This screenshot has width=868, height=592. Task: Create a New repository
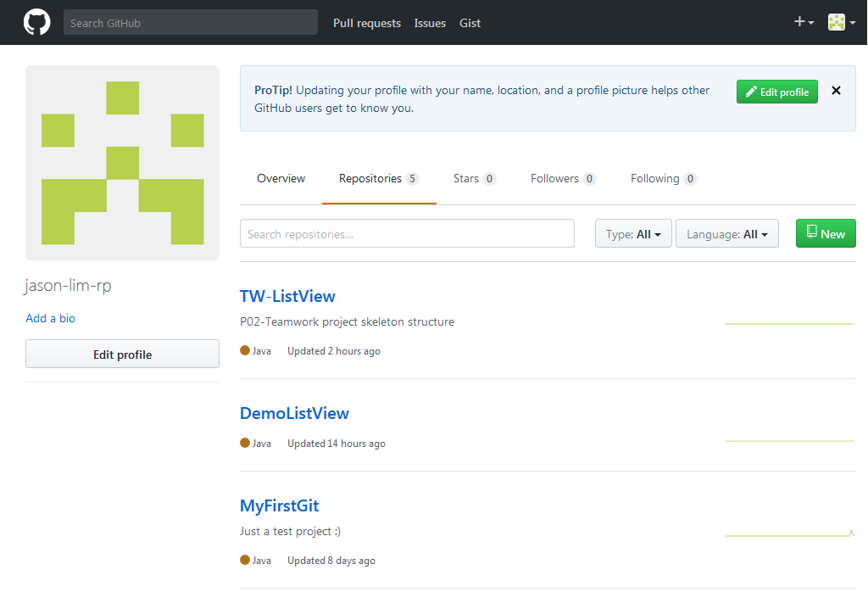pyautogui.click(x=825, y=234)
